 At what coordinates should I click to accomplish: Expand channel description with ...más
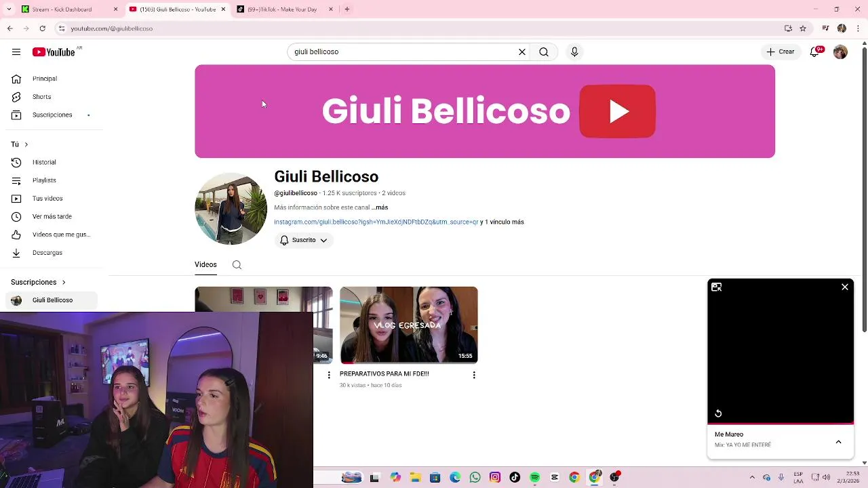point(380,207)
